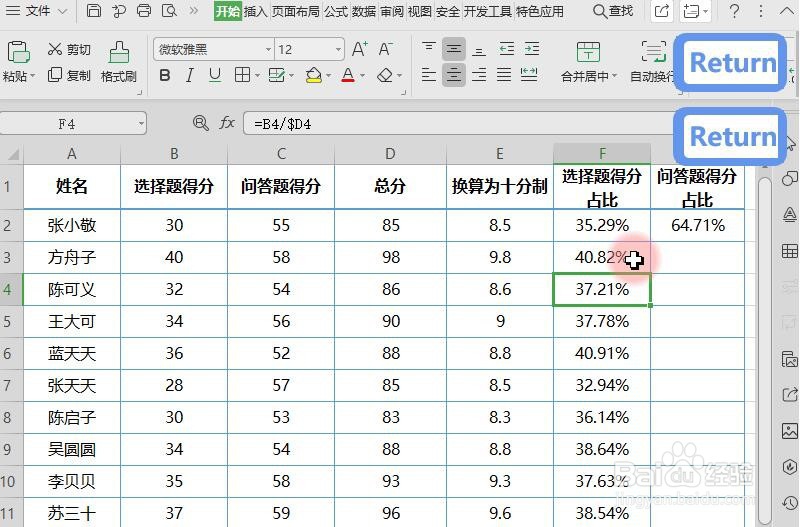Align text to top of cell
This screenshot has width=800, height=527.
pyautogui.click(x=429, y=48)
